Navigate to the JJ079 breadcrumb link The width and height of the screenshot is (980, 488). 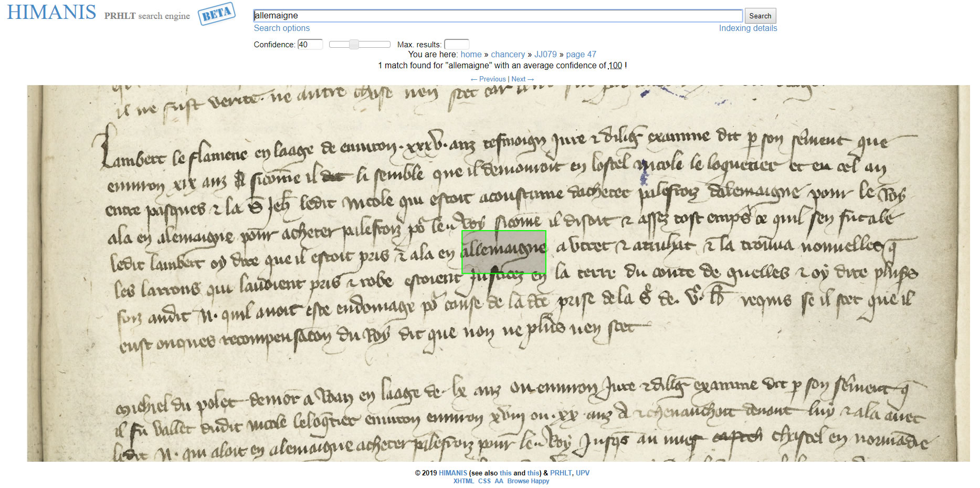tap(545, 55)
